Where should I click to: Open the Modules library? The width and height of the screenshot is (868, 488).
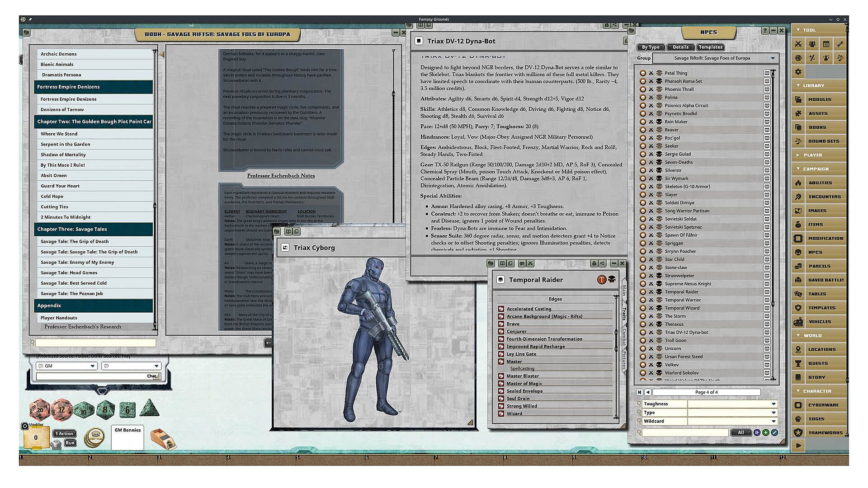819,99
